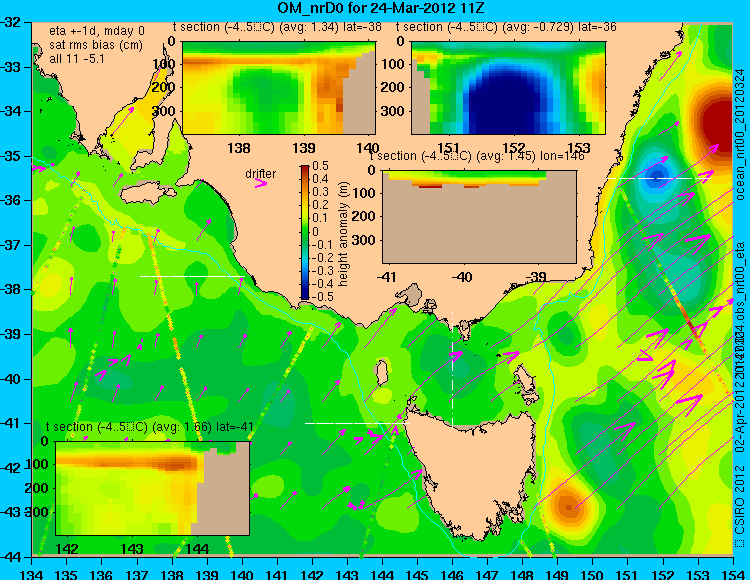Click the 'all 11 -5.1' statistics text
This screenshot has width=750, height=580.
pos(77,59)
